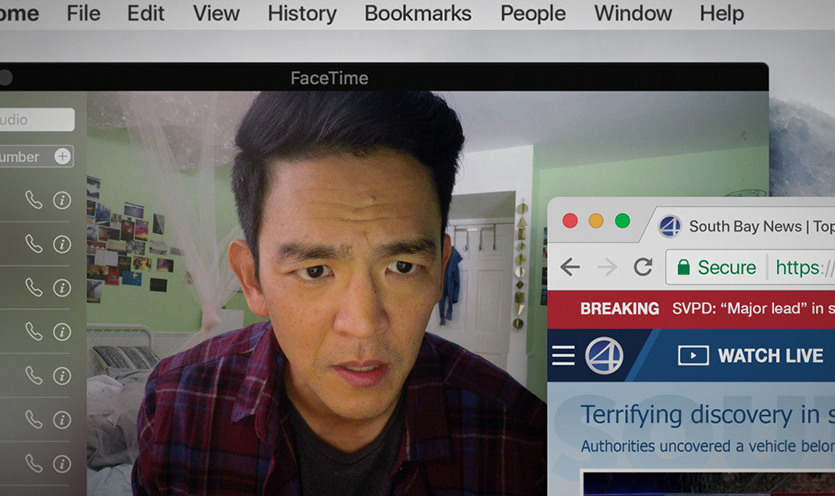Show info for first FaceTime contact
835x496 pixels.
tap(62, 200)
